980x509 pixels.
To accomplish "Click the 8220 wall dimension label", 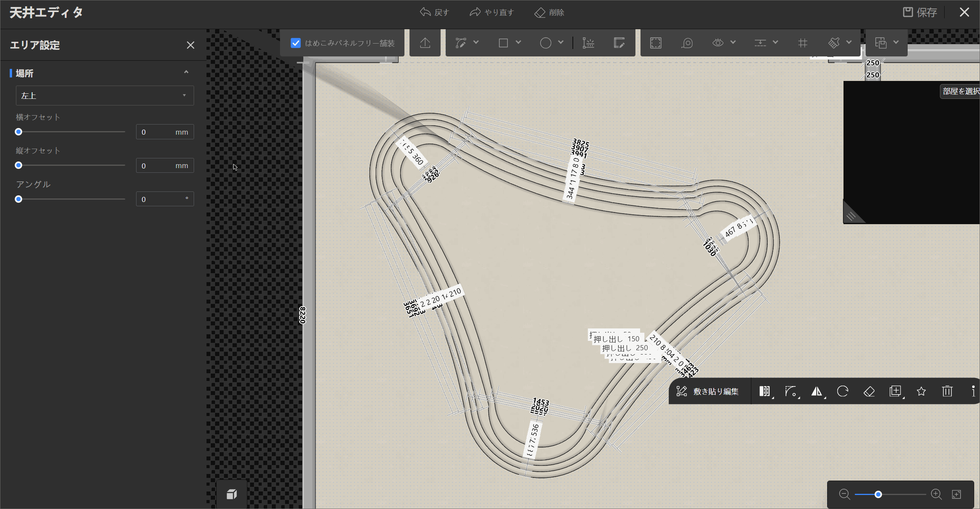I will [x=303, y=315].
